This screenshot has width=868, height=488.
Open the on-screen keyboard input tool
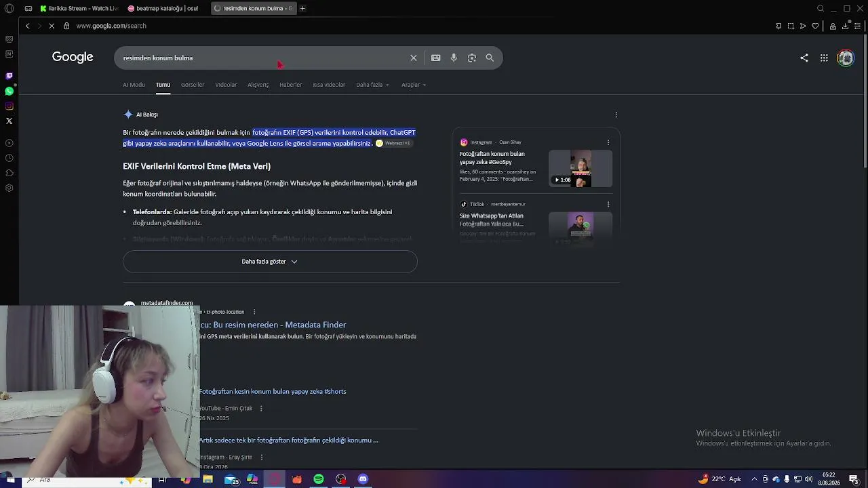(x=436, y=58)
